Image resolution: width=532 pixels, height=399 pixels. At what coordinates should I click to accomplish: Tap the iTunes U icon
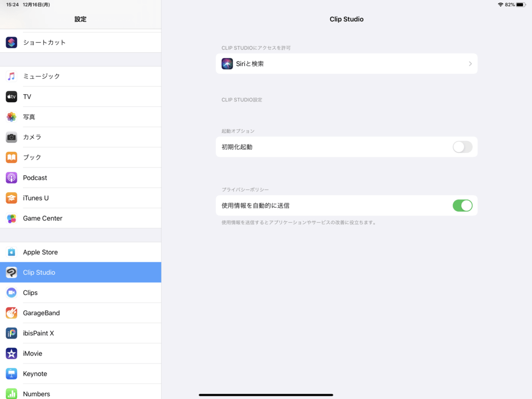(x=12, y=198)
